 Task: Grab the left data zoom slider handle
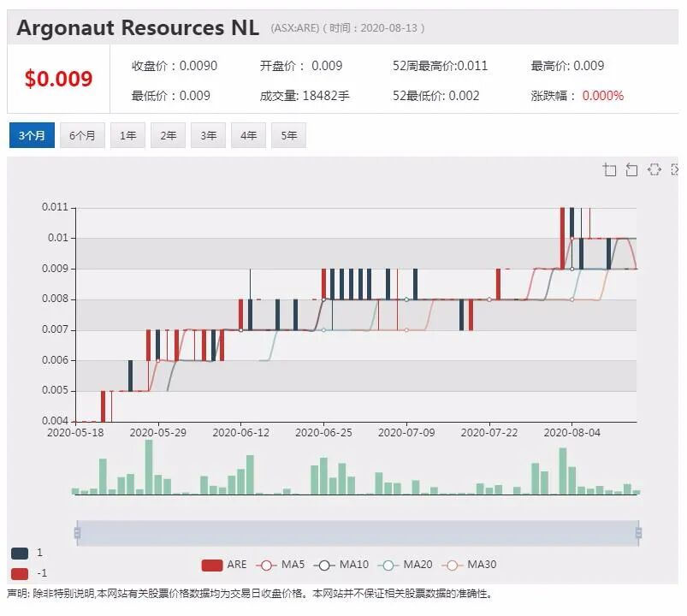click(x=77, y=533)
